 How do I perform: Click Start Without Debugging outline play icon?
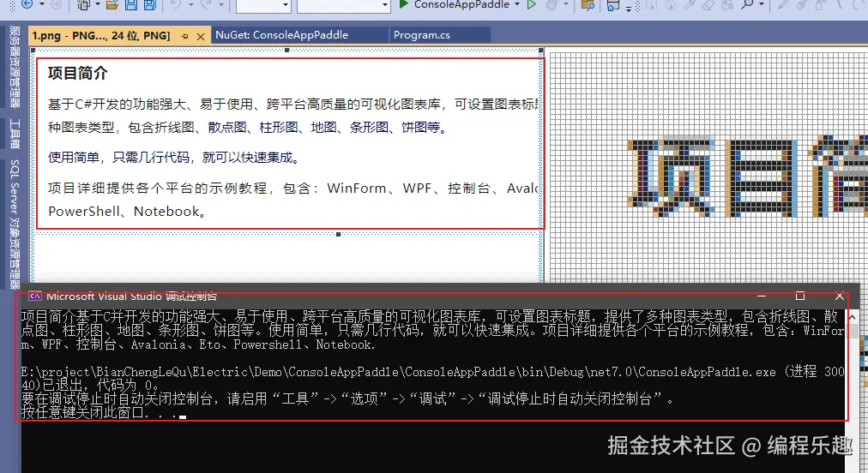[x=532, y=4]
